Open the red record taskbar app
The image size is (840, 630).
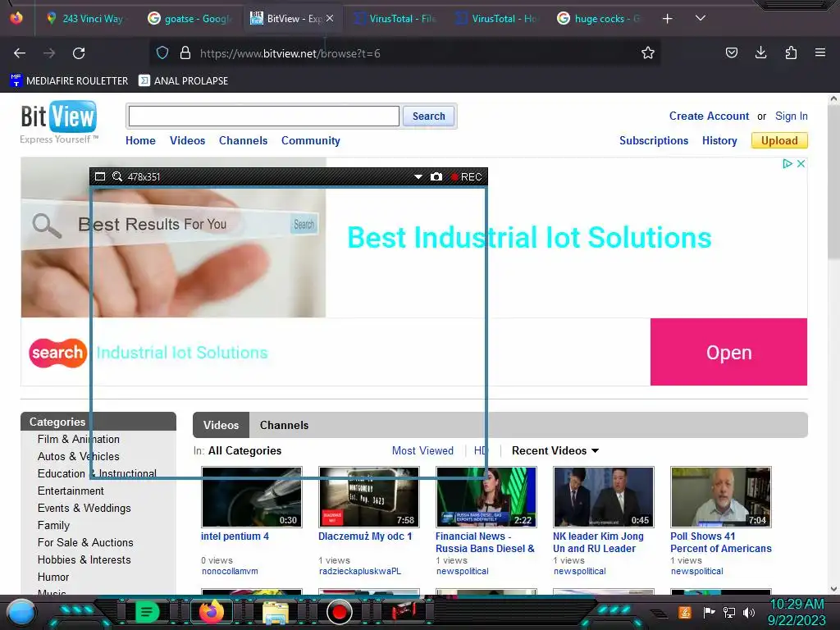339,612
